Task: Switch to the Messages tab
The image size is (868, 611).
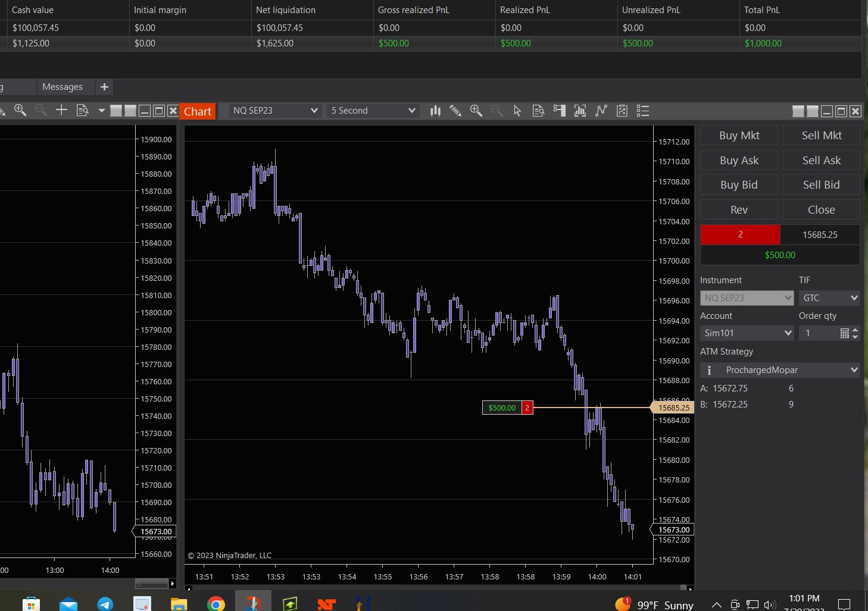Action: [63, 87]
